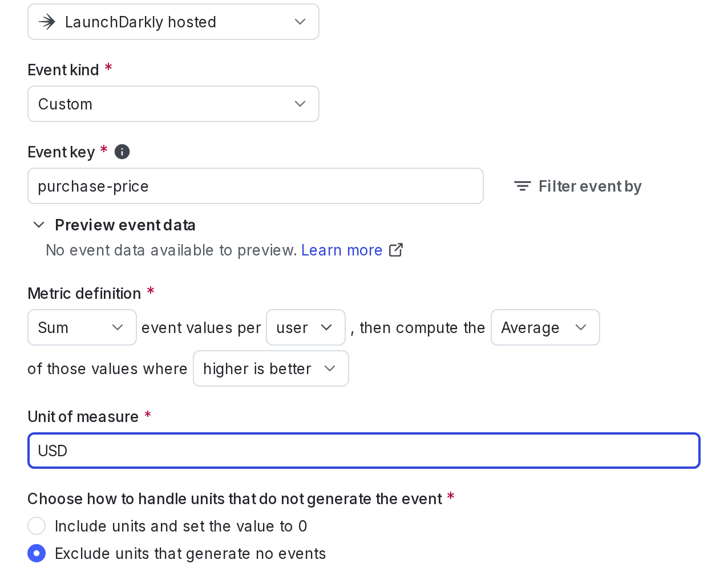Screen dimensions: 728x576
Task: Click the Preview event data heading
Action: point(125,225)
